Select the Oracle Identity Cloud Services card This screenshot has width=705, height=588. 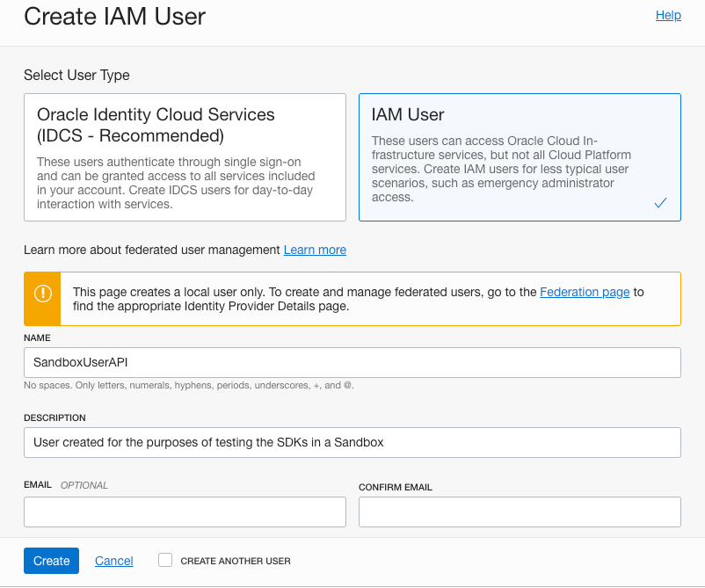185,156
